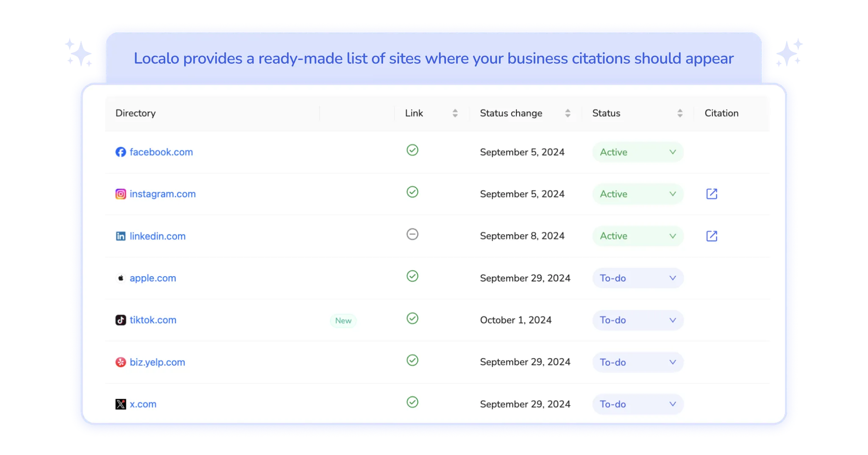Open linkedin.com citation external link icon
The image size is (868, 455).
pos(712,236)
